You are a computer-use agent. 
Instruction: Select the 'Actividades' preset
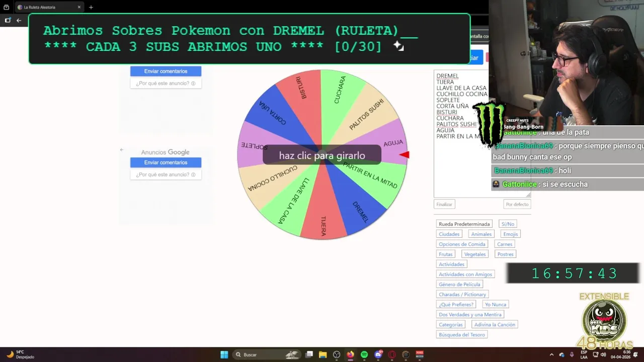click(x=451, y=264)
